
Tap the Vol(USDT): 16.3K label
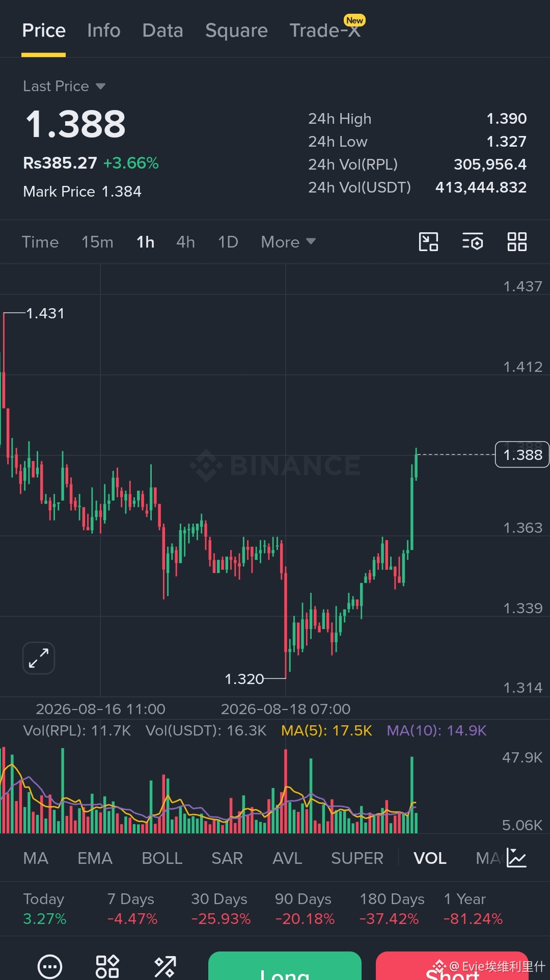[x=206, y=730]
